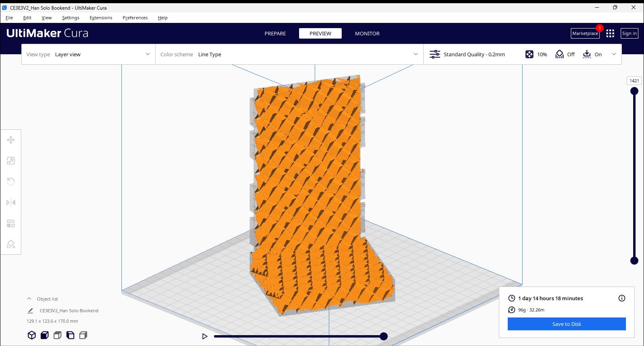Switch to 3D view camera icon
644x346 pixels.
pos(32,335)
